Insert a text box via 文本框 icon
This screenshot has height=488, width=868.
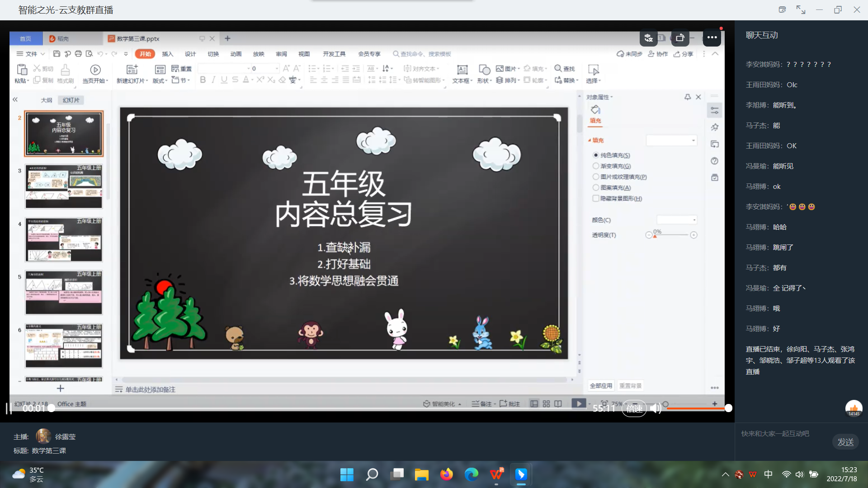click(x=462, y=70)
